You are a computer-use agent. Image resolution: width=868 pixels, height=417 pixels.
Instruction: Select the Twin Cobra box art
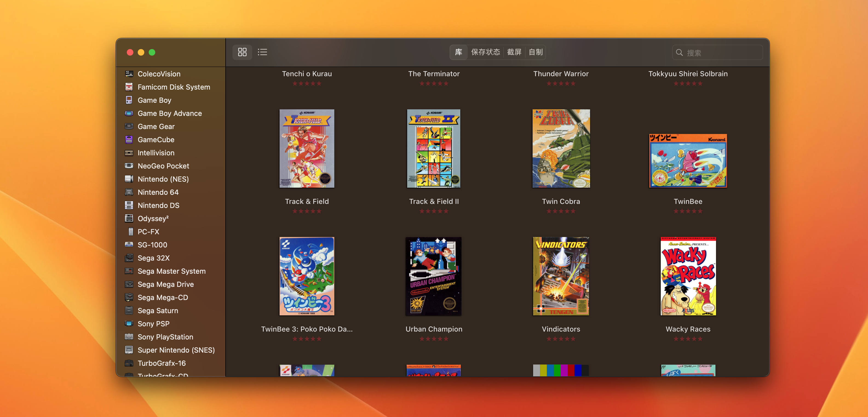tap(561, 148)
